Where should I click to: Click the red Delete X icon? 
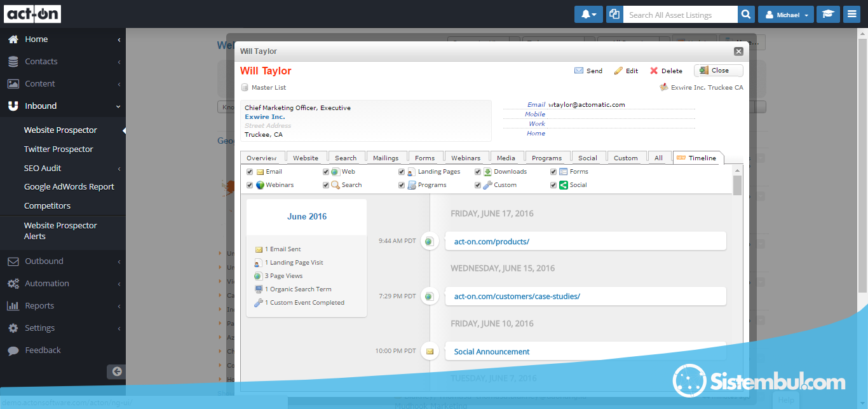click(x=654, y=71)
